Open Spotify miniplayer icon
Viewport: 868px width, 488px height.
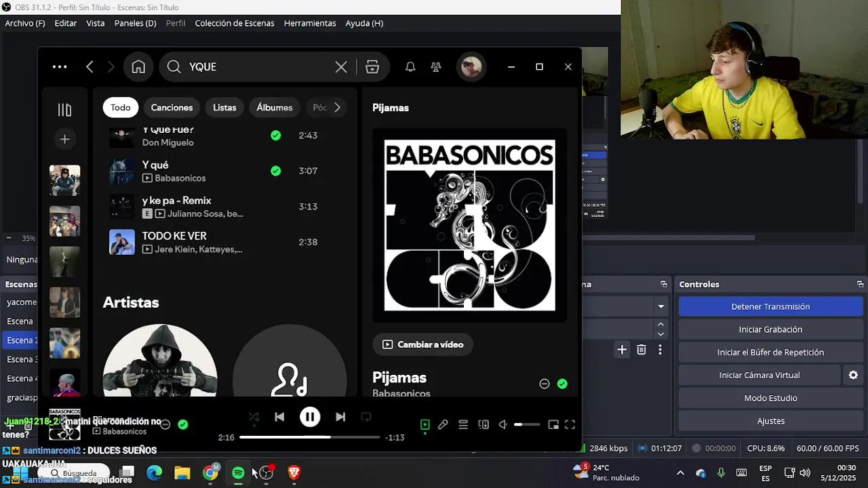click(553, 425)
